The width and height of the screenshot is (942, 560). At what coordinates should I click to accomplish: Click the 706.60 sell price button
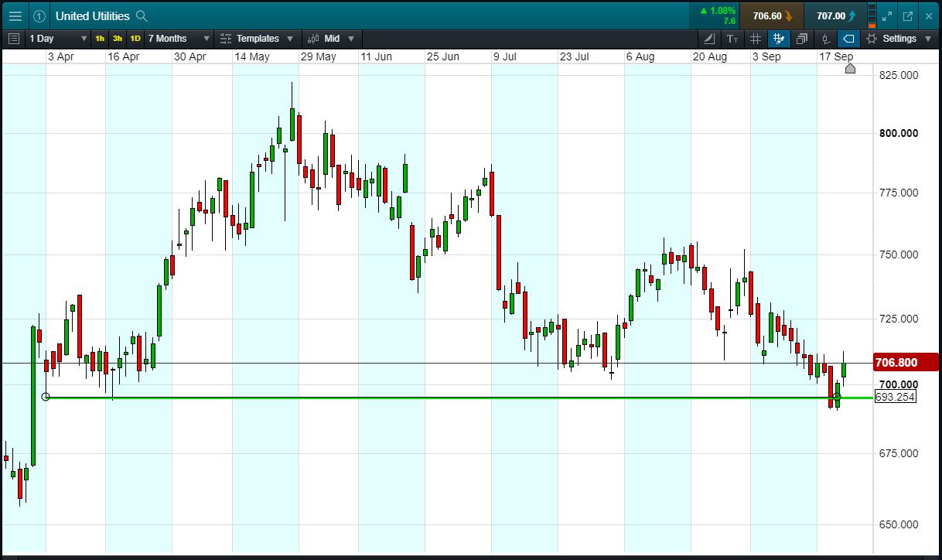(771, 15)
